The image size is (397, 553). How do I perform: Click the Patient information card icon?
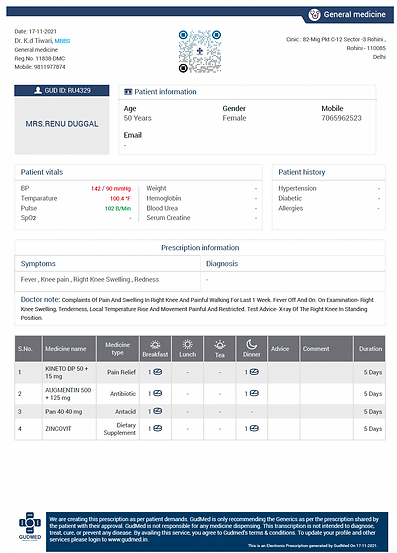click(x=128, y=92)
